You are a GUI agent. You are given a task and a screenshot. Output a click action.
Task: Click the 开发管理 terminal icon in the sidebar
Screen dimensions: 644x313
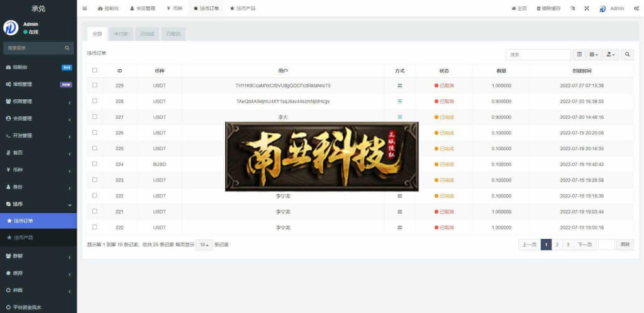tap(8, 135)
